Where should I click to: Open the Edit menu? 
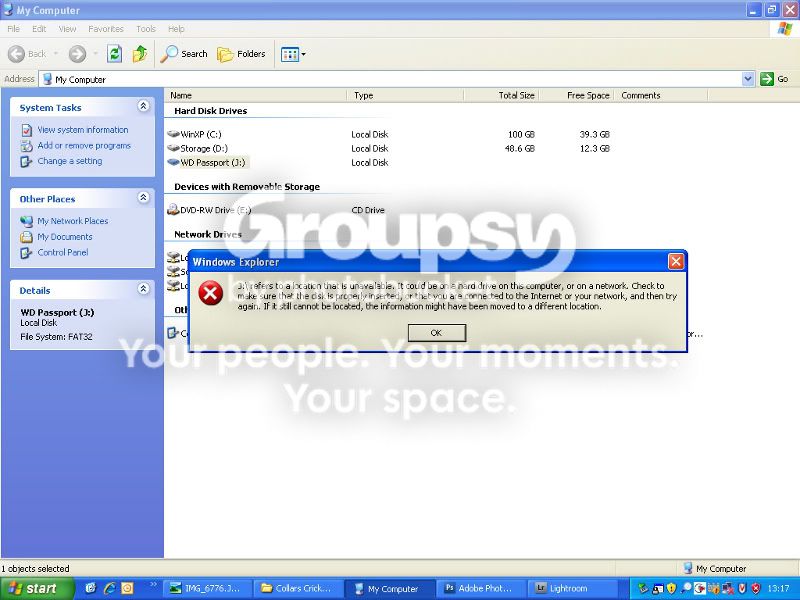coord(39,29)
